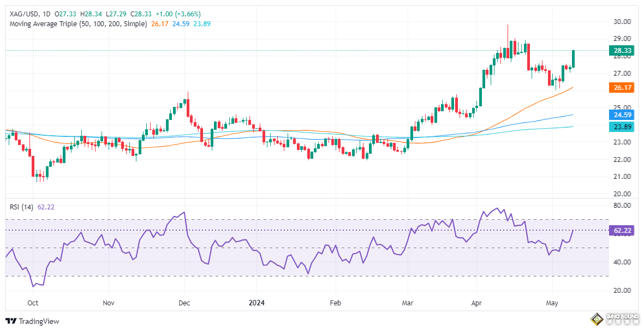Viewport: 644px width, 331px height.
Task: Click the green 28.33 current price tag
Action: [622, 50]
